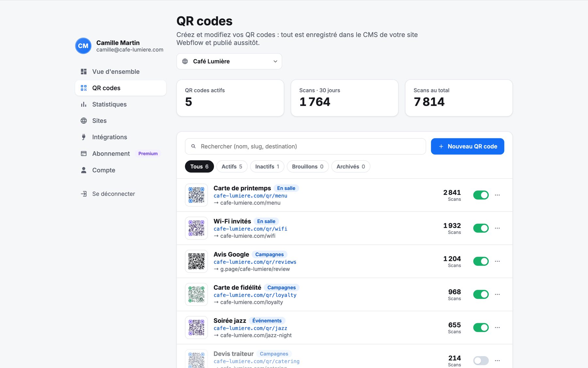
Task: Open the Avis Google QR thumbnail
Action: pos(196,261)
